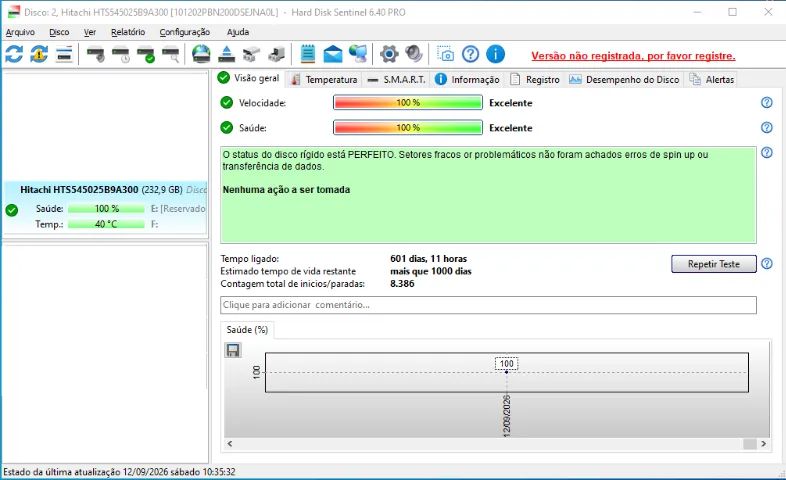Click the disk with clock icon
This screenshot has width=786, height=480.
click(121, 54)
